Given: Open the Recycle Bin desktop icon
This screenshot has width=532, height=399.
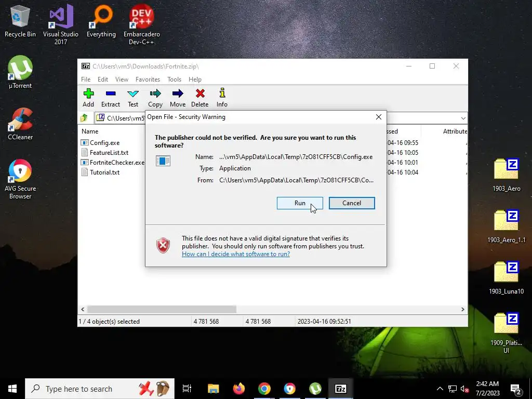Looking at the screenshot, I should [x=20, y=22].
